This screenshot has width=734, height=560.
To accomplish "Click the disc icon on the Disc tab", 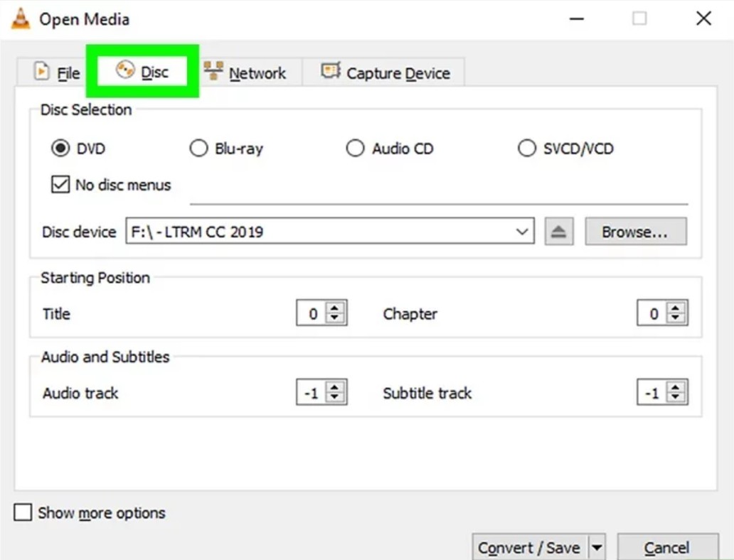I will point(124,71).
